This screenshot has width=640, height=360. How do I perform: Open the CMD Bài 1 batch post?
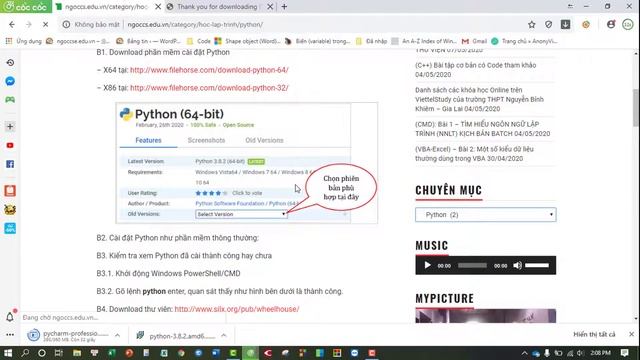[x=482, y=129]
